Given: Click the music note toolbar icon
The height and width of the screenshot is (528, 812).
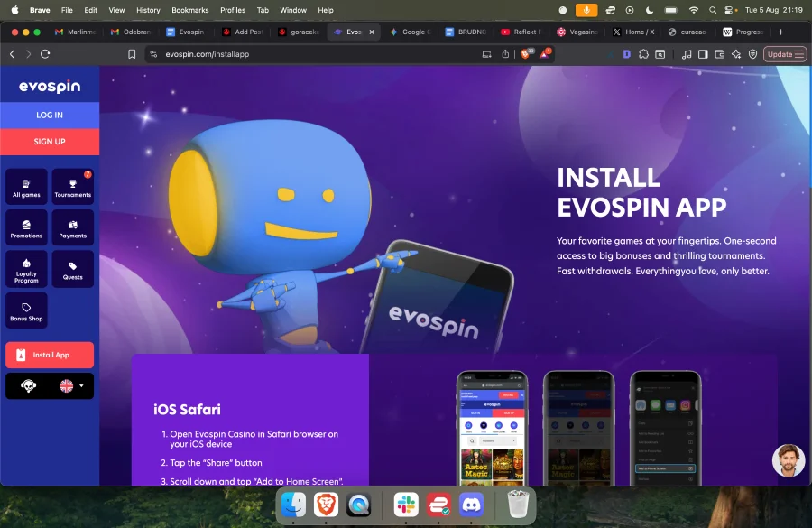Looking at the screenshot, I should pos(687,54).
